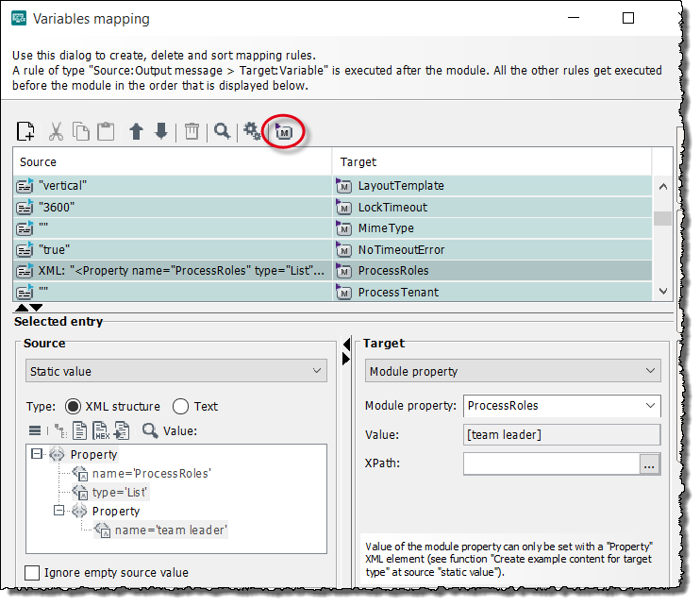Image resolution: width=700 pixels, height=606 pixels.
Task: Enable Ignore empty source value checkbox
Action: (x=33, y=573)
